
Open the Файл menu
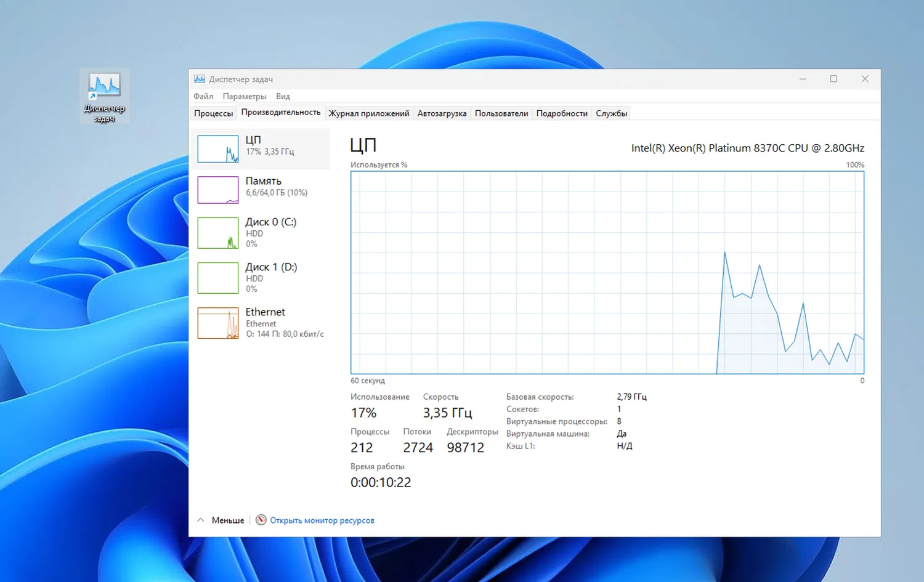pos(203,96)
